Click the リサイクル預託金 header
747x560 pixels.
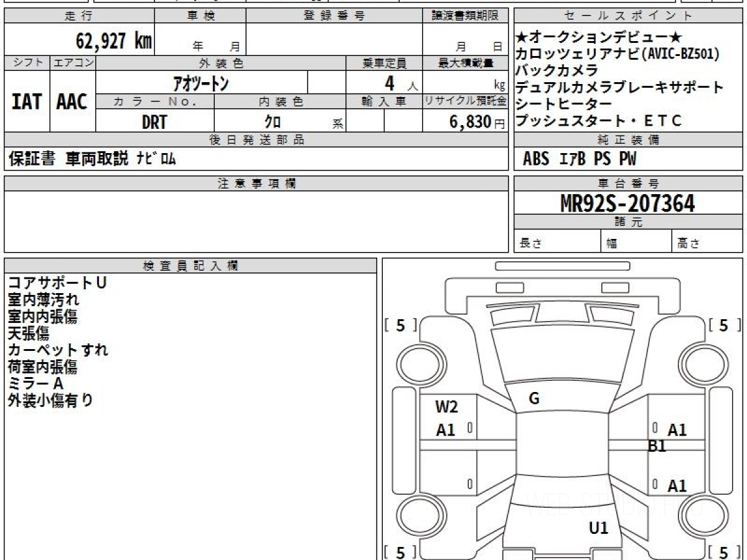click(466, 101)
